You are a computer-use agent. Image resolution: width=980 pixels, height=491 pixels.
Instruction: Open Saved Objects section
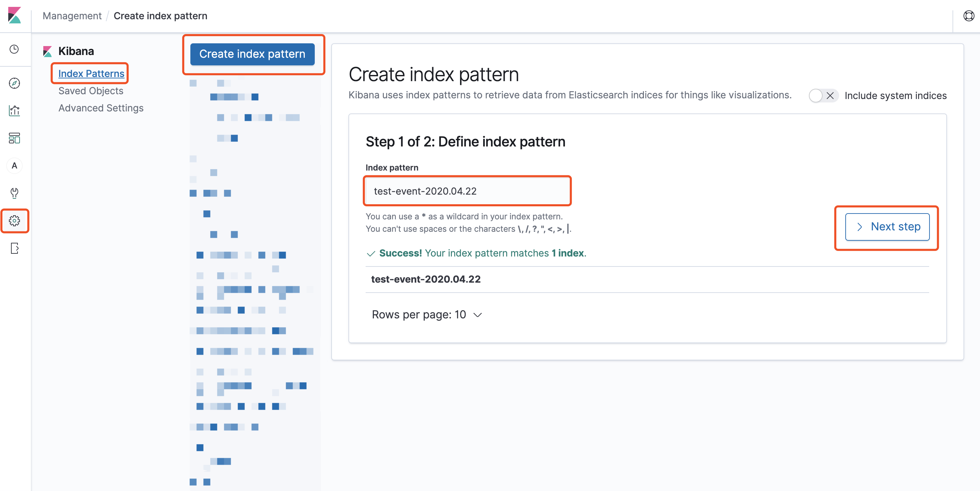click(x=91, y=90)
